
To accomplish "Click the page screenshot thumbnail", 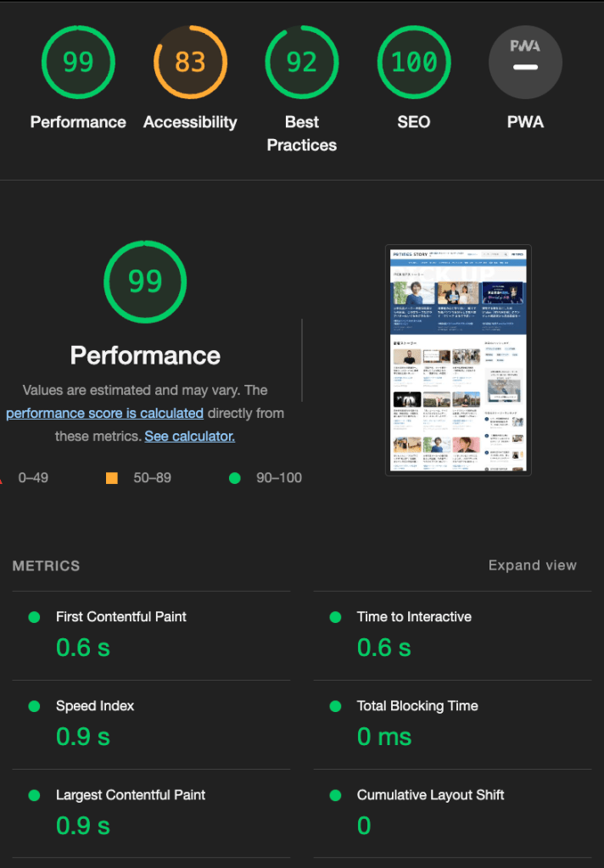I will pos(458,360).
